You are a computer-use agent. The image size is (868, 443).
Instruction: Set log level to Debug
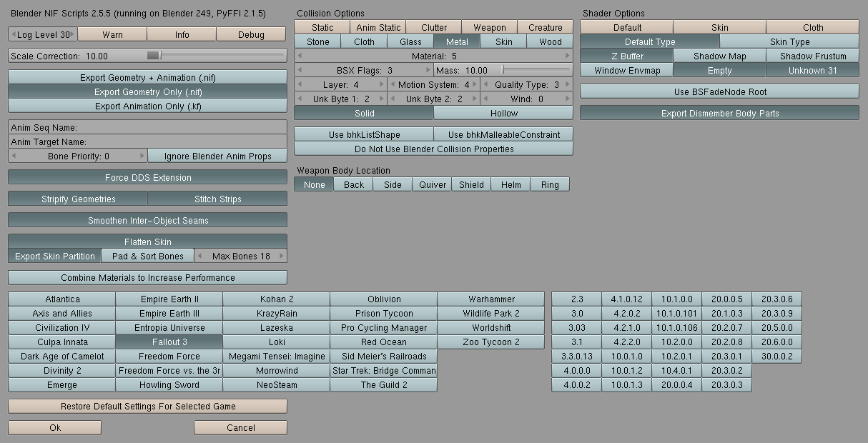[251, 34]
